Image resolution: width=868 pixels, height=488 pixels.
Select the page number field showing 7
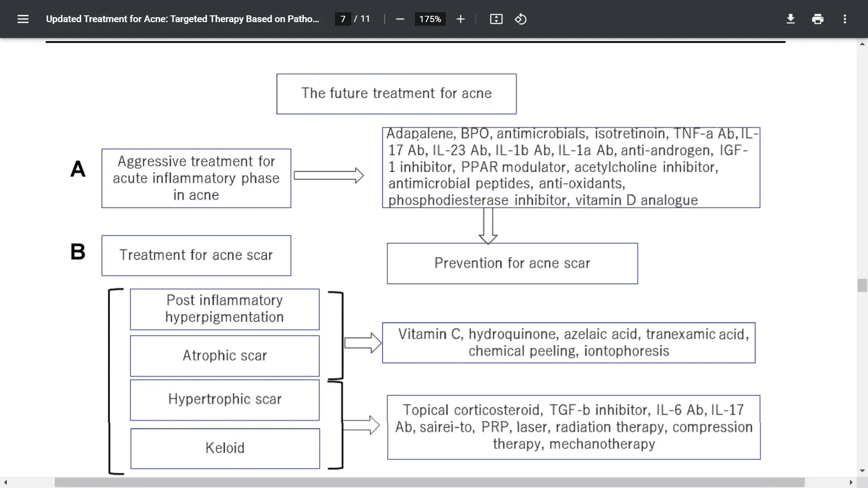pyautogui.click(x=343, y=19)
